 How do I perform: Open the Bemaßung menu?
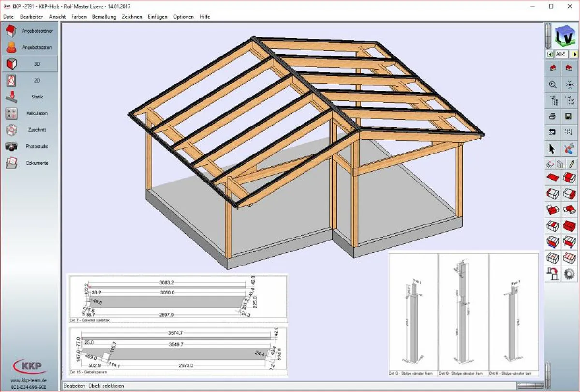(x=104, y=16)
